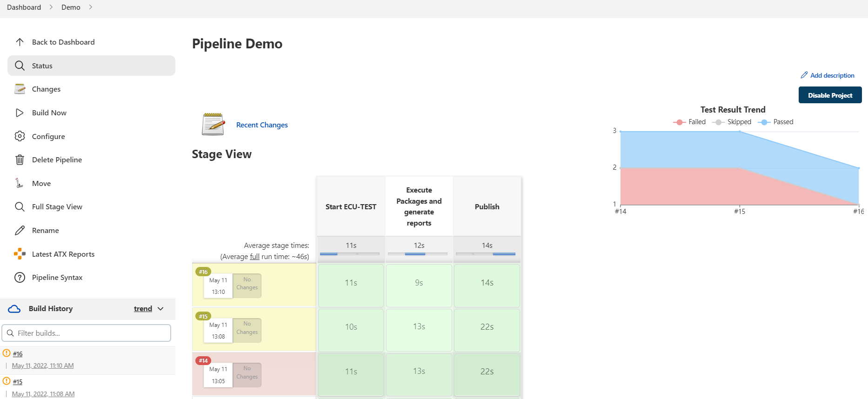Click the Delete Pipeline trash icon
This screenshot has height=399, width=868.
[20, 160]
